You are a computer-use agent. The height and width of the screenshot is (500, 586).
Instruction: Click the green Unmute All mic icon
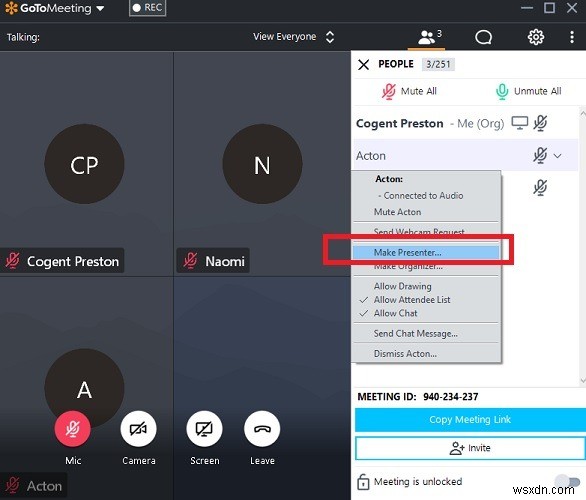pos(502,91)
